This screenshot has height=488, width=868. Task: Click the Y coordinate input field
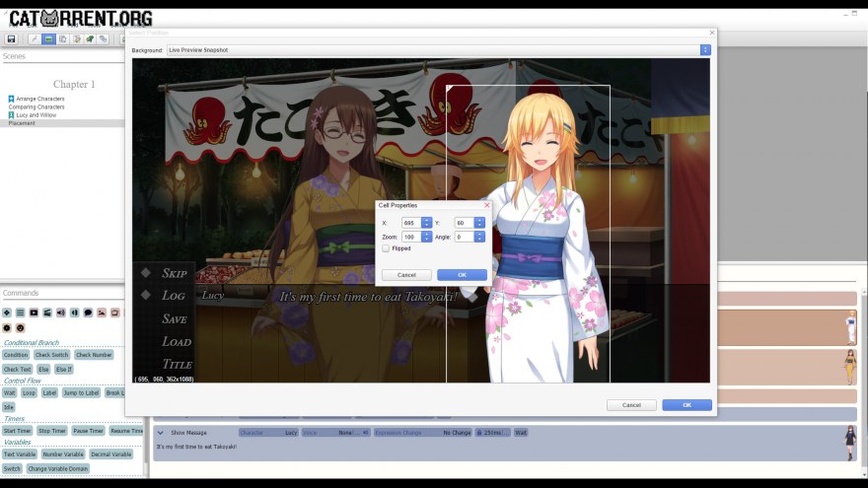pyautogui.click(x=465, y=223)
